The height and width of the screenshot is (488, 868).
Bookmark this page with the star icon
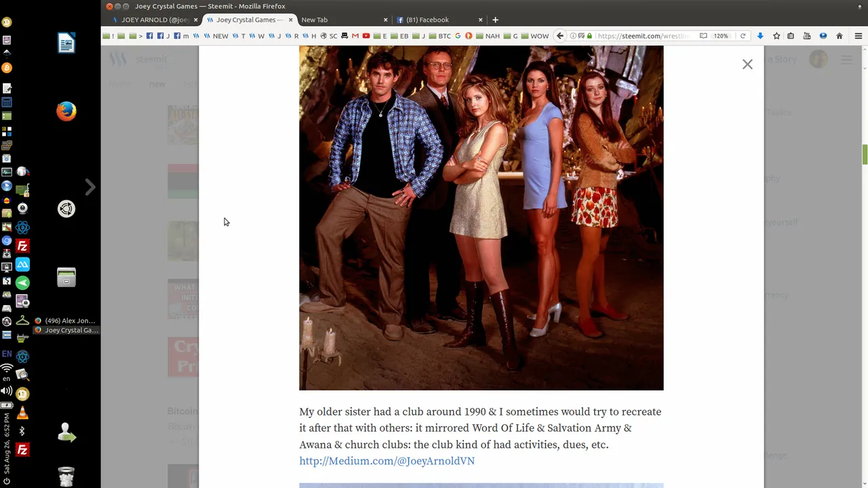tap(776, 36)
